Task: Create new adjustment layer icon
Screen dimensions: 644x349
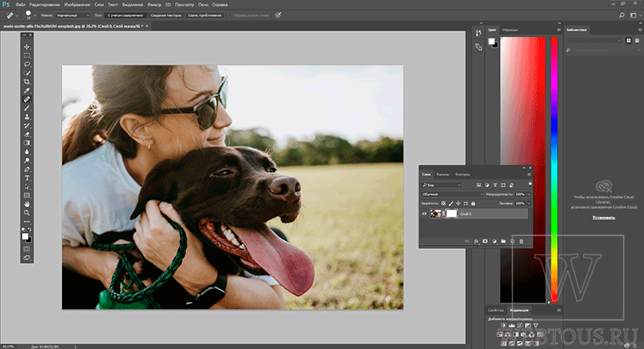Action: pos(494,241)
